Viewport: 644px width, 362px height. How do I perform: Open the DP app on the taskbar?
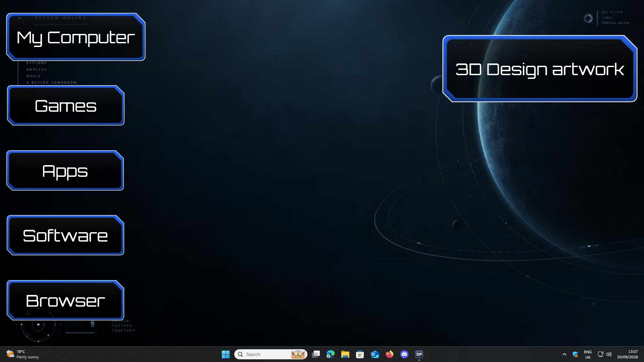tap(419, 354)
